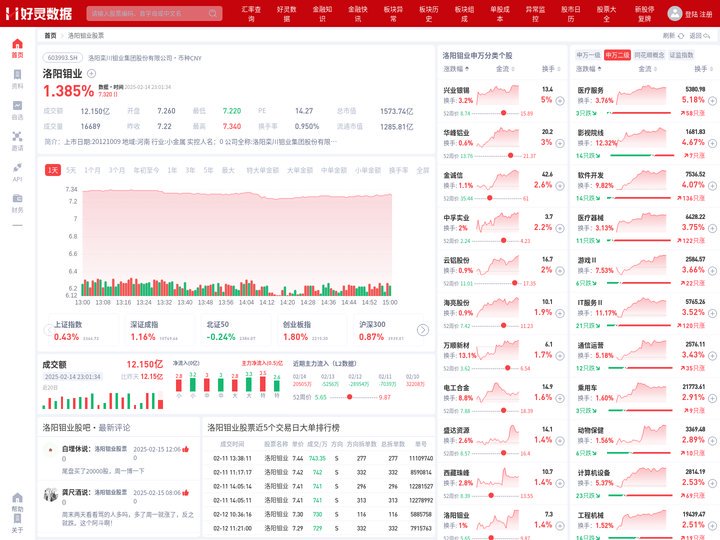Switch to 申万二级 tab

point(617,55)
